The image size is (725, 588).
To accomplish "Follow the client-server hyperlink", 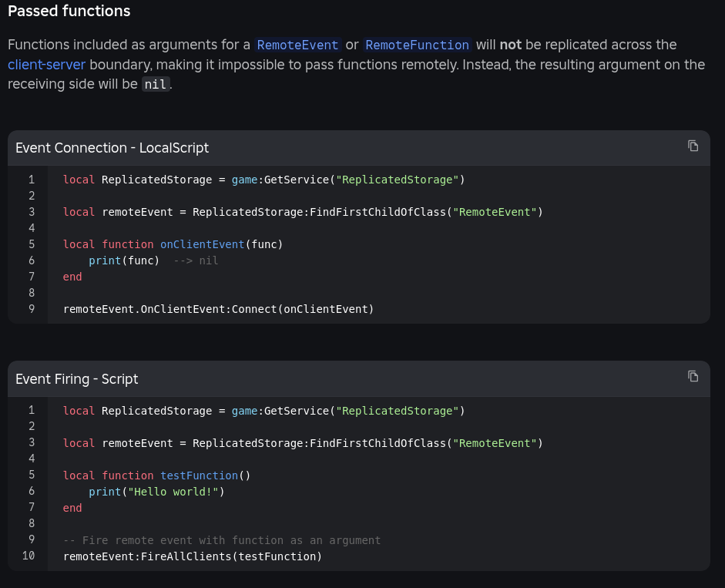I will (46, 65).
